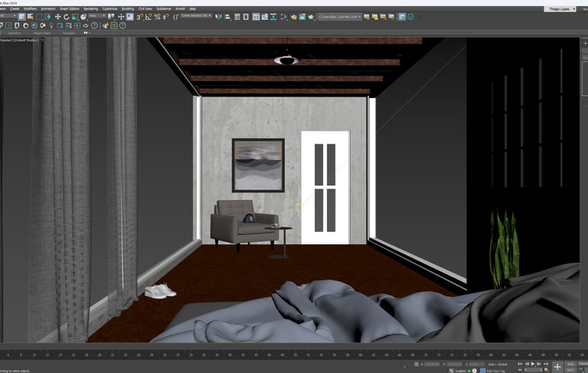Open Time Configuration icon
The width and height of the screenshot is (588, 373).
(x=547, y=371)
